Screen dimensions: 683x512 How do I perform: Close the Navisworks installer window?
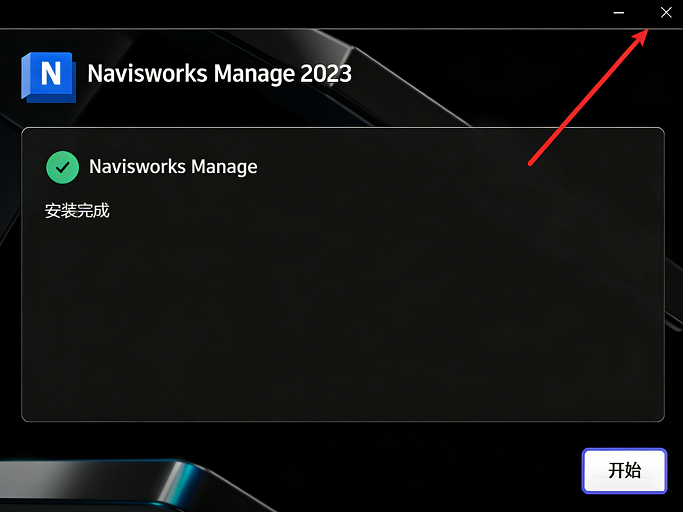point(666,13)
